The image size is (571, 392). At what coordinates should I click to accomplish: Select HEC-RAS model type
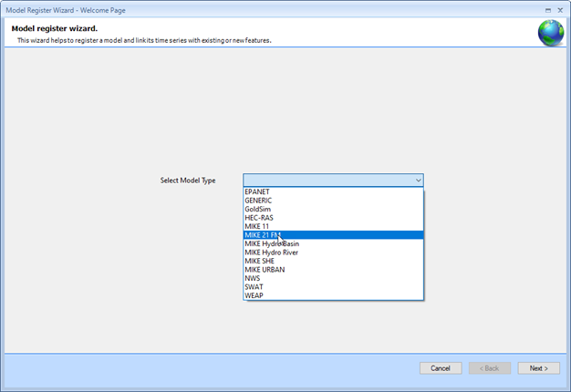click(333, 218)
